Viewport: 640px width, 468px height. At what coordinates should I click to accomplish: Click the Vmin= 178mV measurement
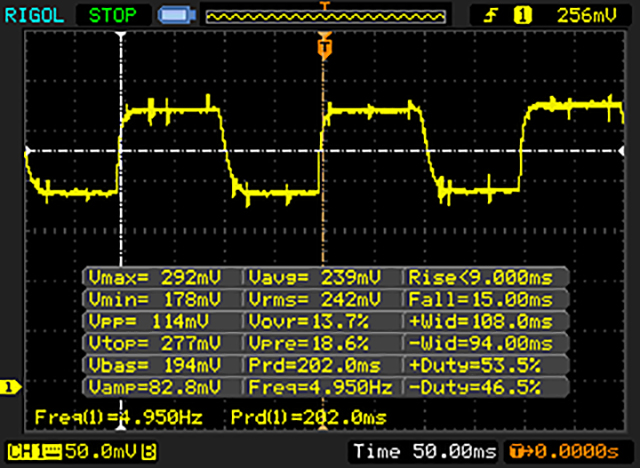tap(155, 300)
